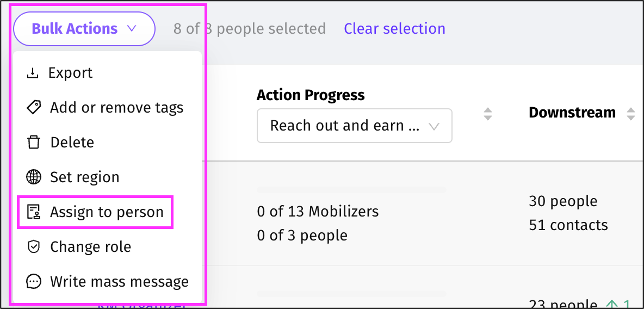Click the progress bar above Mobilizers count
This screenshot has height=309, width=644.
click(x=351, y=190)
